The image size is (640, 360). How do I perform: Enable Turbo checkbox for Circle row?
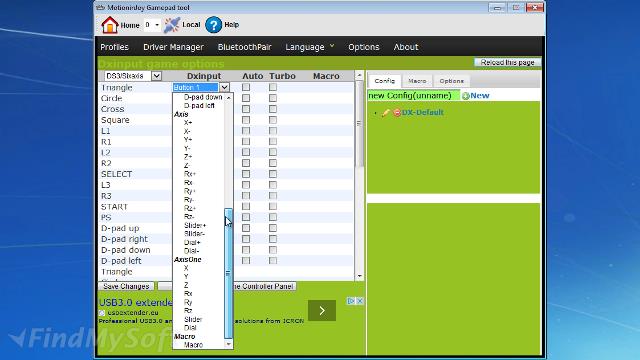pos(273,98)
